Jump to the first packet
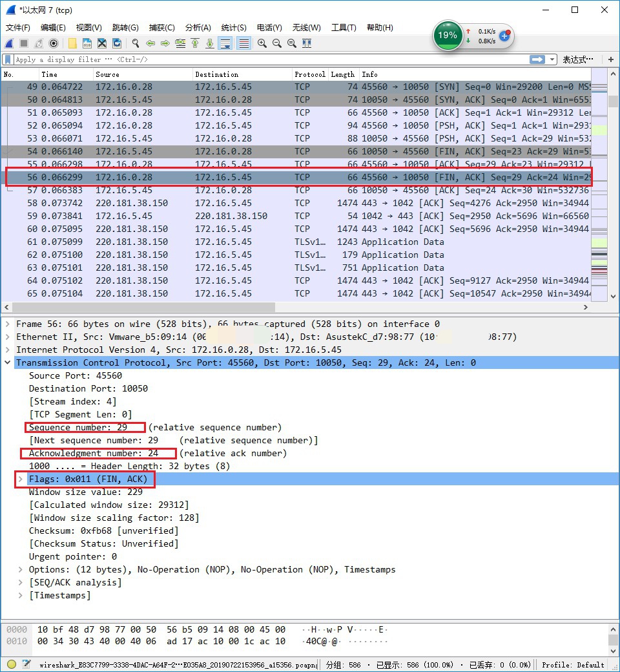 point(195,43)
